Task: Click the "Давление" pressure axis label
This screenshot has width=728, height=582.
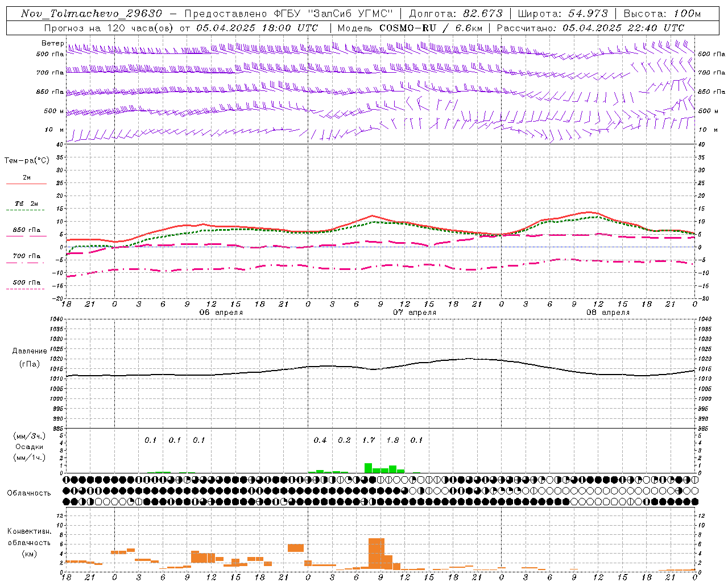Action: tap(30, 351)
